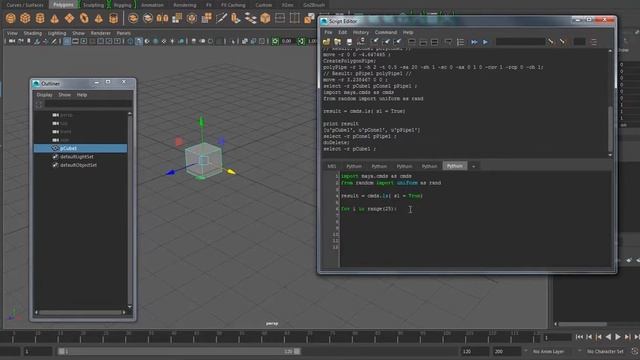
Task: Open the viewport Panels menu
Action: pos(124,33)
